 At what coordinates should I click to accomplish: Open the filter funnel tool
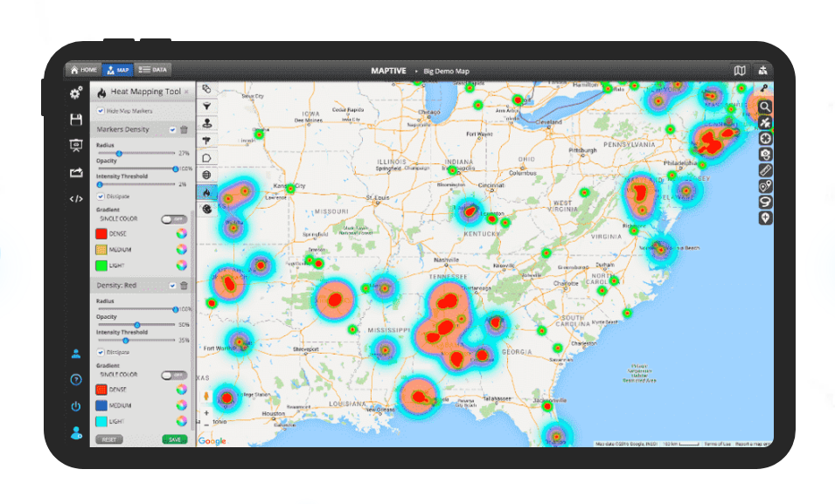click(x=206, y=107)
